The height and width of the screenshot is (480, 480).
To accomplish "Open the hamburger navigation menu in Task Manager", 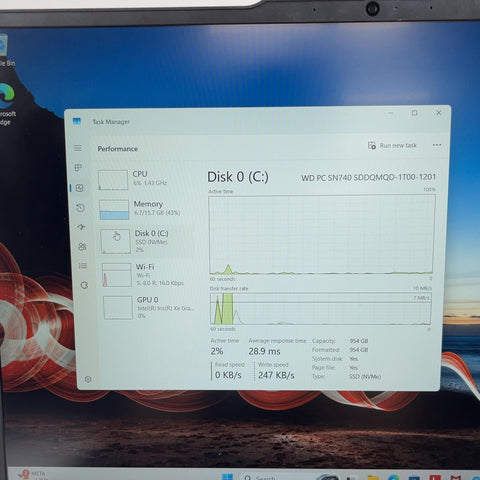I will tap(78, 148).
